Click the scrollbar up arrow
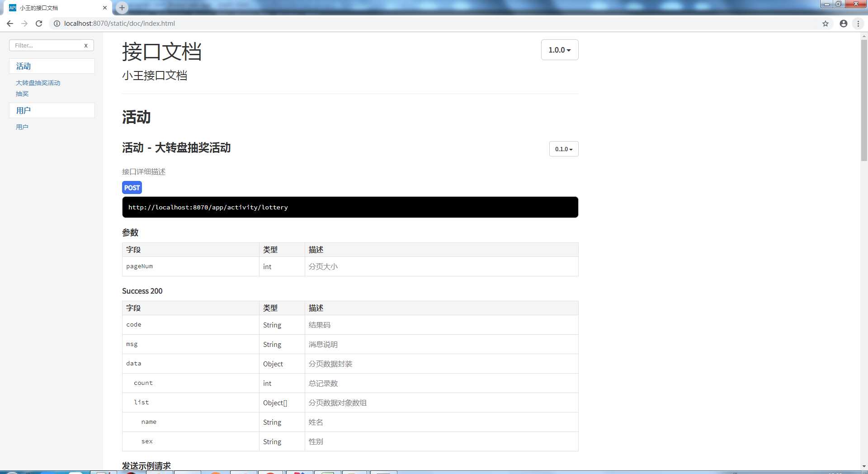The image size is (868, 474). (864, 36)
